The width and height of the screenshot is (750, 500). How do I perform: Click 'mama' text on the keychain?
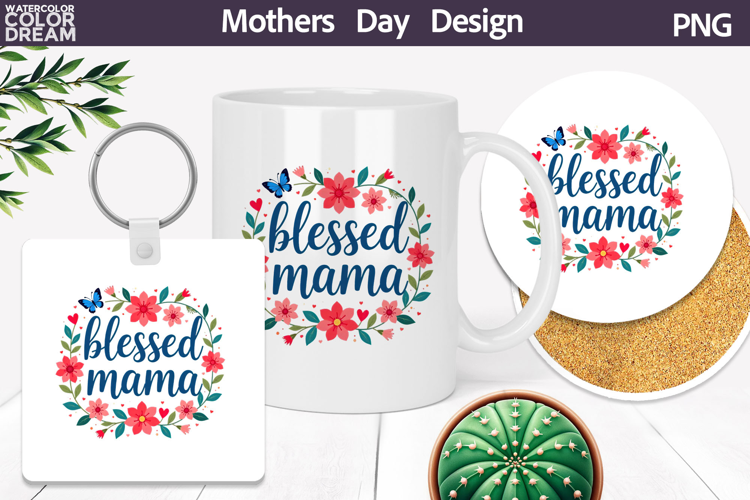[x=143, y=382]
